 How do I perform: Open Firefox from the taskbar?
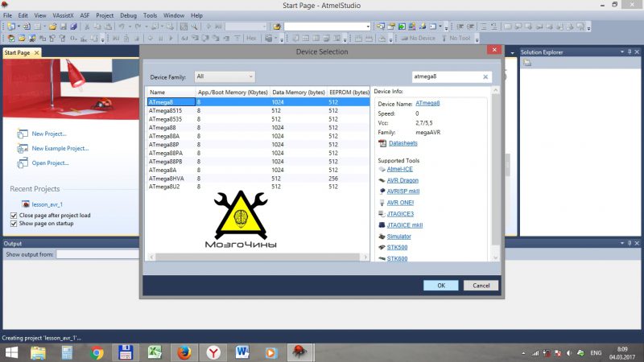184,352
